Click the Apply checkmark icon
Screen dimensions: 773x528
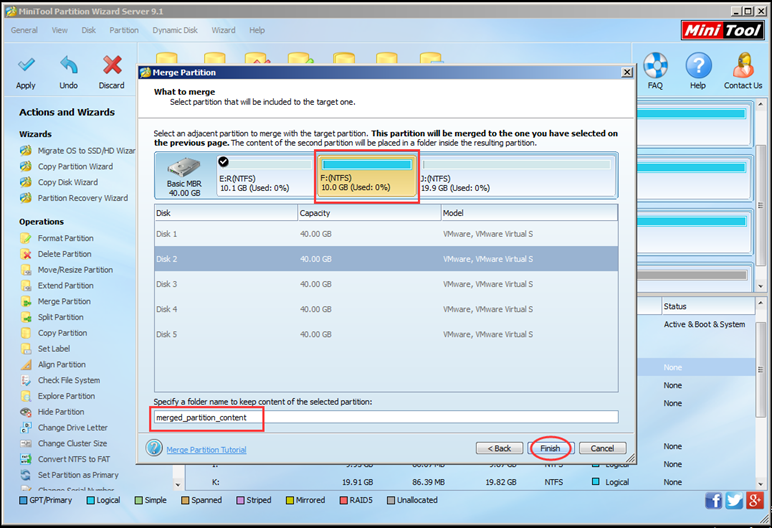tap(26, 65)
